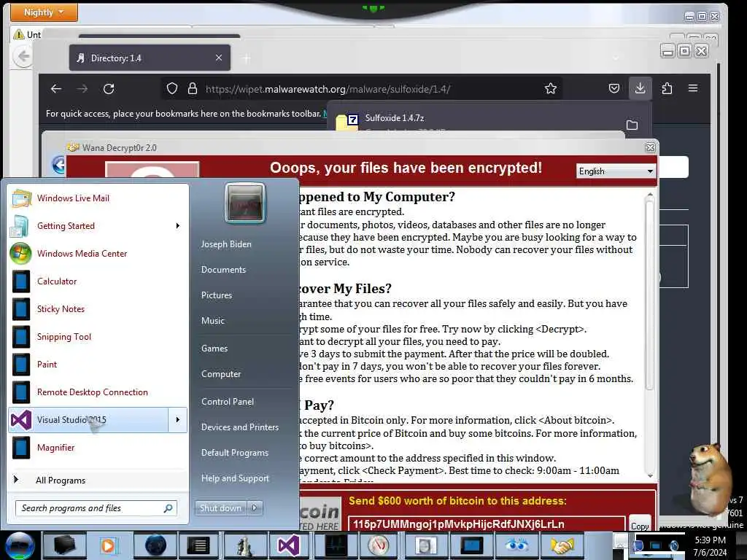Viewport: 747px width, 560px height.
Task: Click the Shut down button
Action: click(220, 508)
